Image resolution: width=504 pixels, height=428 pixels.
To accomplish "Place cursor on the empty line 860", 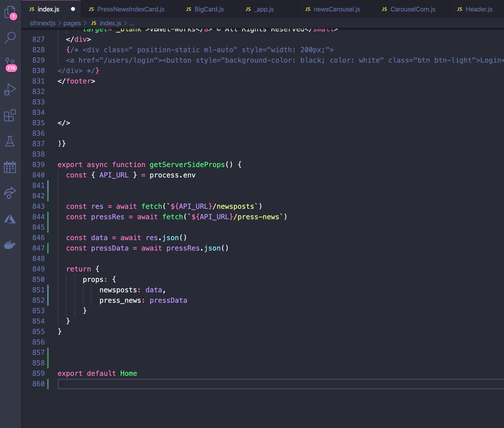I will (x=99, y=384).
